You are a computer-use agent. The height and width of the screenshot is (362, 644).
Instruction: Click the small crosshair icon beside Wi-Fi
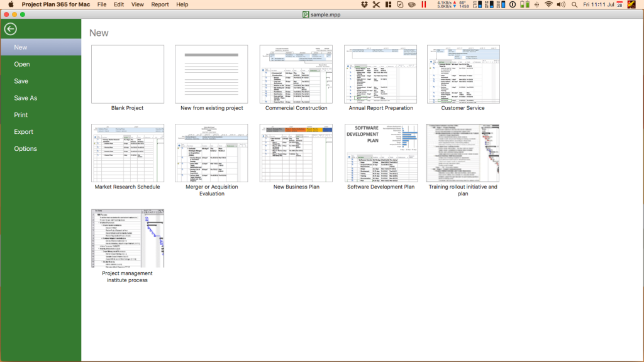click(537, 4)
